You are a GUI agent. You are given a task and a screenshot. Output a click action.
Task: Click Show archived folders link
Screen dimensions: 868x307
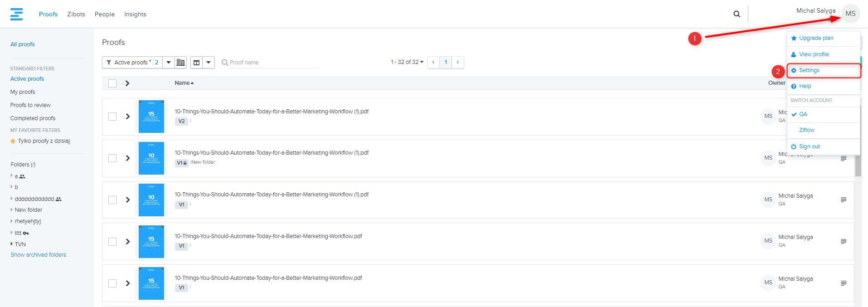[39, 255]
